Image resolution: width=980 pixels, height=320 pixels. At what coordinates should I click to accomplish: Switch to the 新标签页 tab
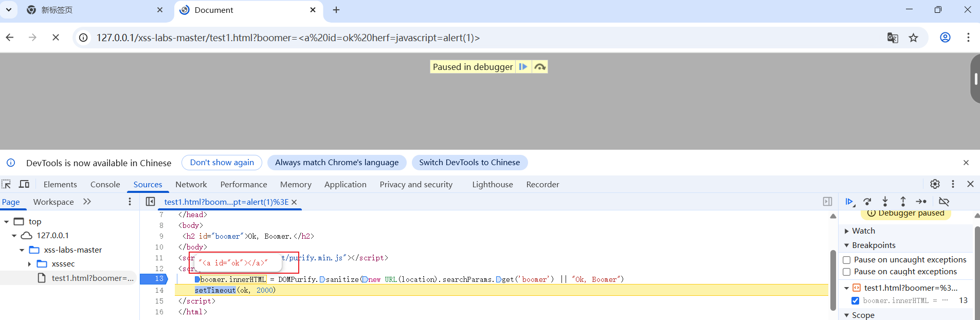(x=95, y=10)
